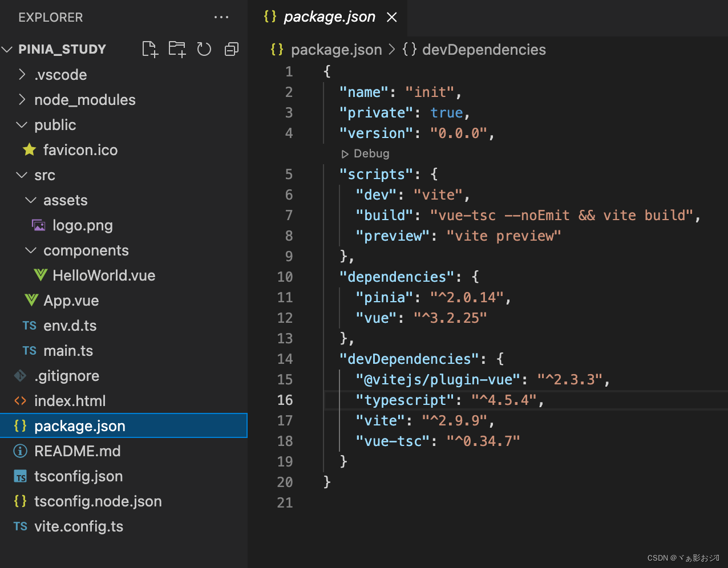Collapse all folders in Explorer

(231, 49)
